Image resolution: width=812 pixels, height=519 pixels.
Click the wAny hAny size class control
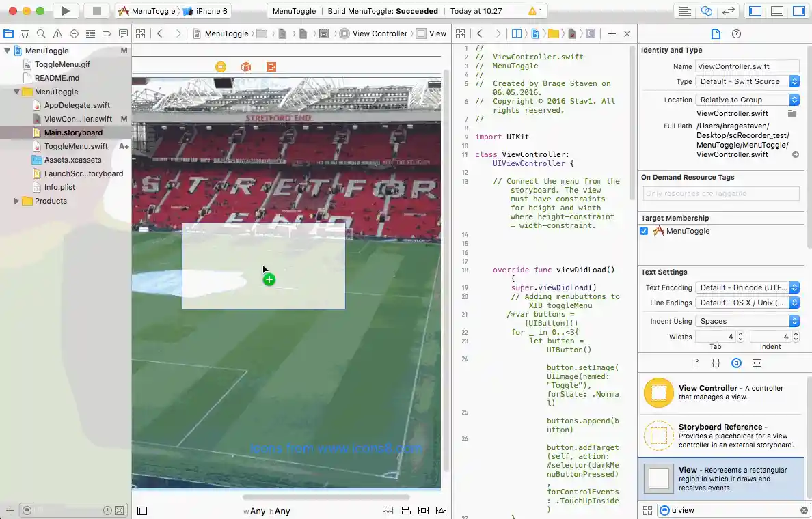point(267,511)
